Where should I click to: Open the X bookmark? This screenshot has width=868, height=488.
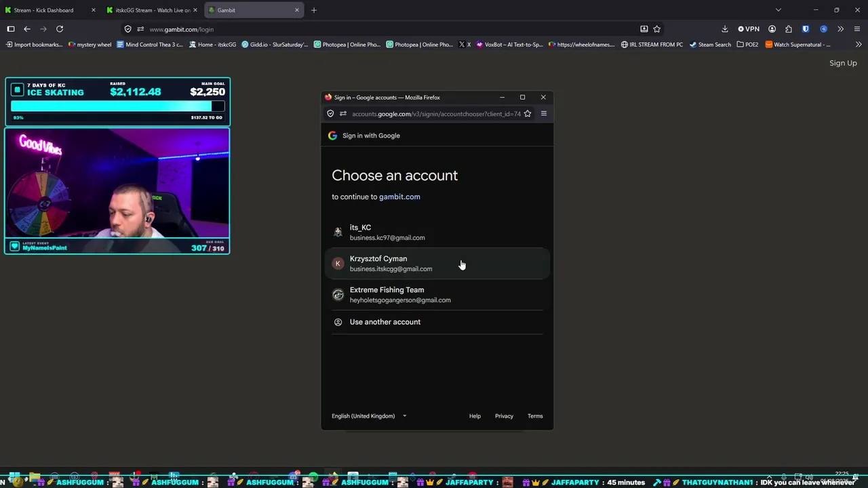[465, 45]
